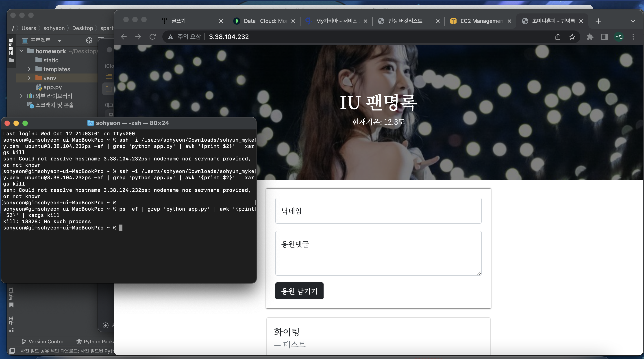Switch to the My가비아 tab
Image resolution: width=644 pixels, height=359 pixels.
coord(336,21)
